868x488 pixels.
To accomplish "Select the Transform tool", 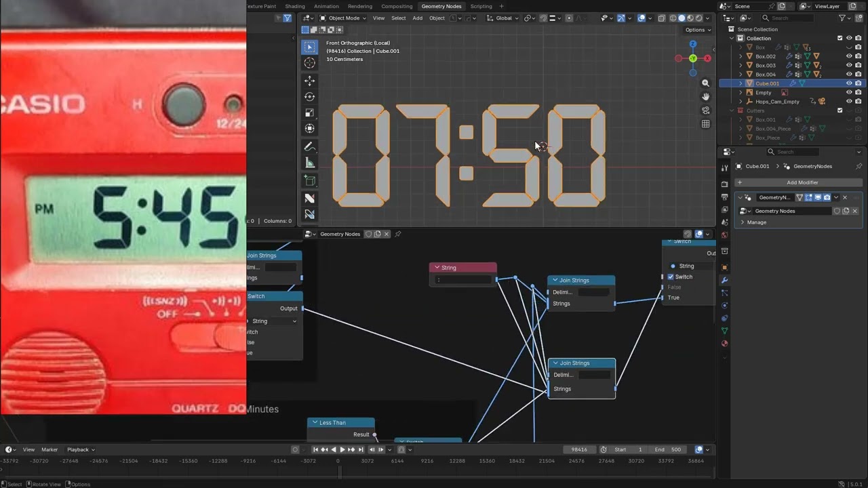I will pos(310,129).
